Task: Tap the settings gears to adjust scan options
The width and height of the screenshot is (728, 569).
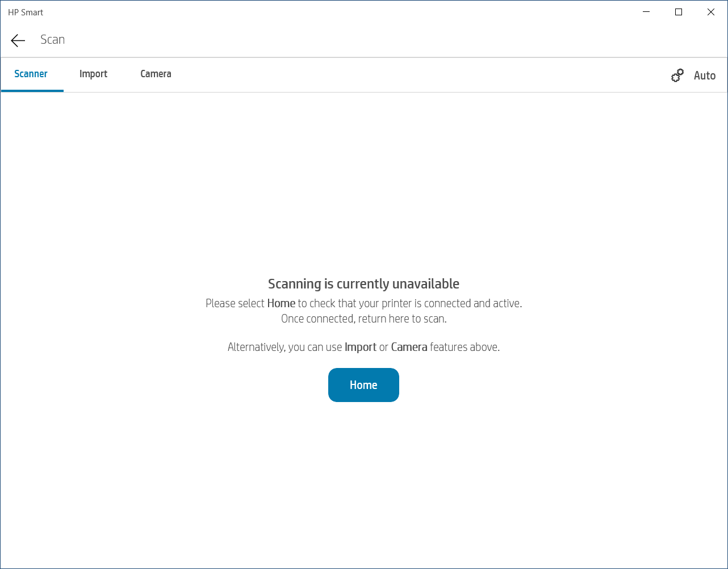Action: 677,74
